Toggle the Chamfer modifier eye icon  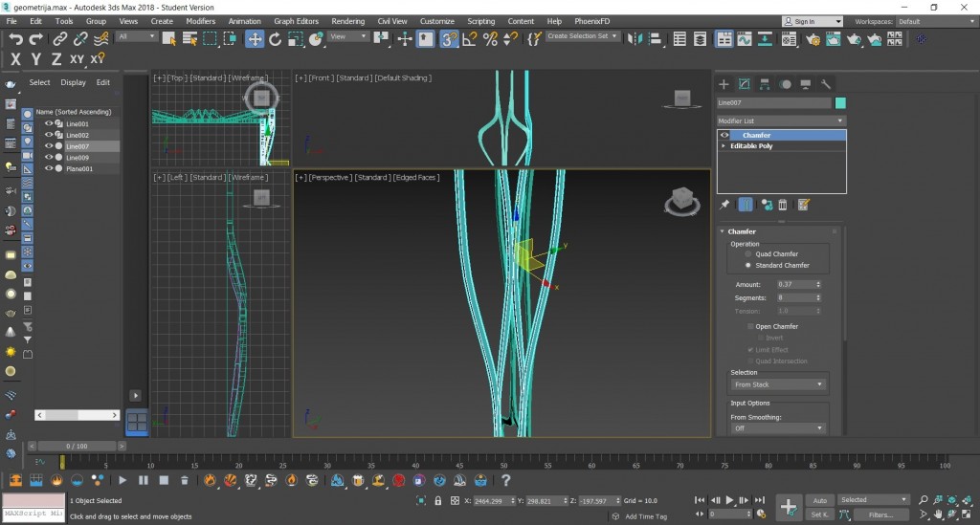tap(724, 135)
